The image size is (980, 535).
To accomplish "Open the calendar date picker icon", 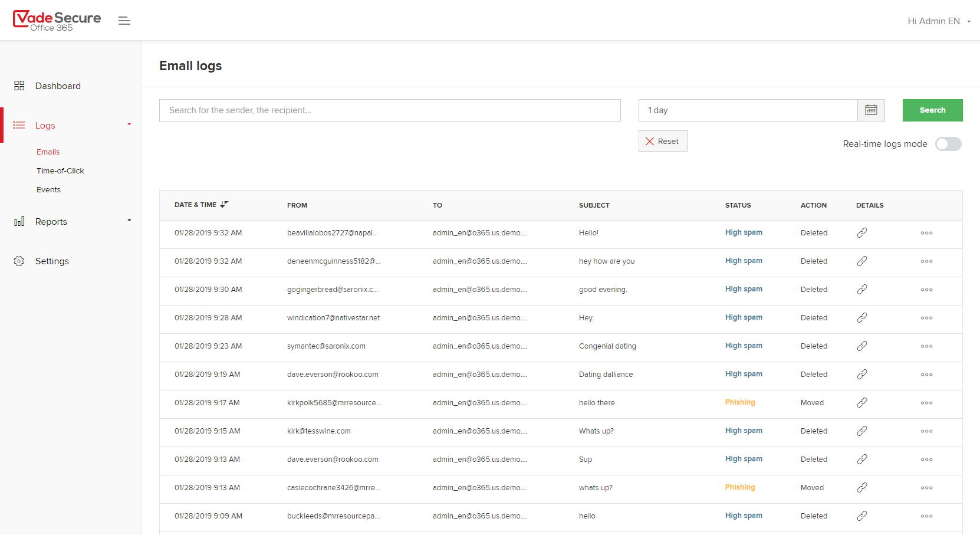I will coord(870,110).
